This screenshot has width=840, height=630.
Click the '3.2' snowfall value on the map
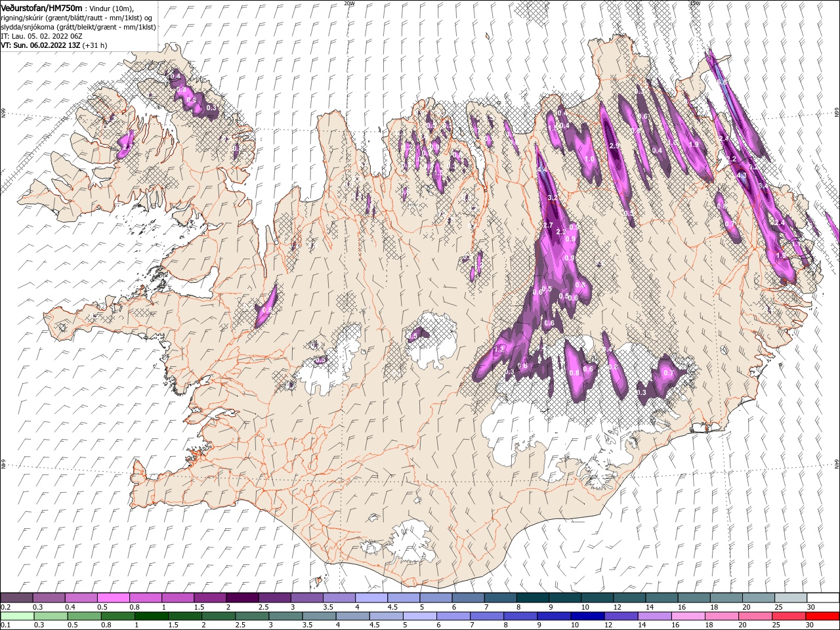553,198
